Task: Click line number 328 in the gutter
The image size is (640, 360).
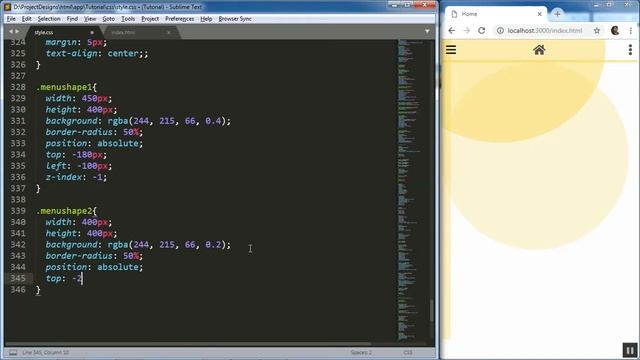Action: click(18, 87)
